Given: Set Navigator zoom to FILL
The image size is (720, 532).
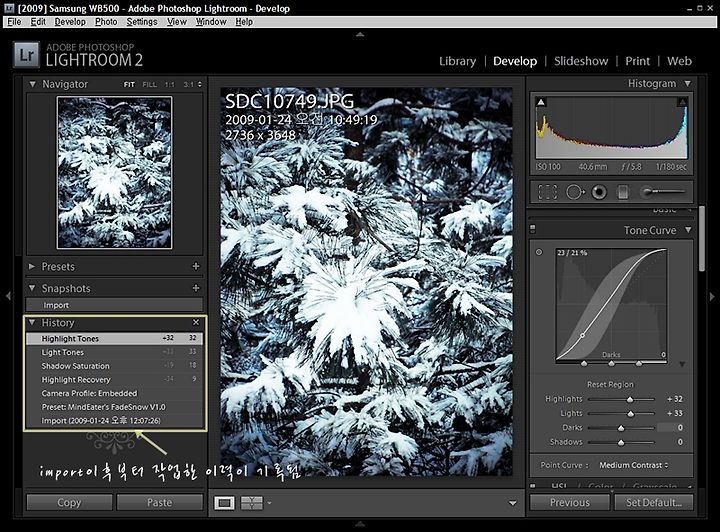Looking at the screenshot, I should 150,84.
